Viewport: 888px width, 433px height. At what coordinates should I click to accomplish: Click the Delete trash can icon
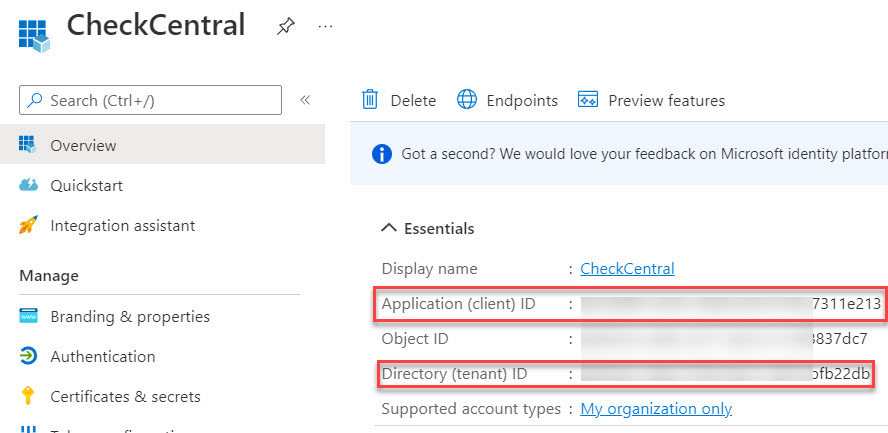[370, 100]
